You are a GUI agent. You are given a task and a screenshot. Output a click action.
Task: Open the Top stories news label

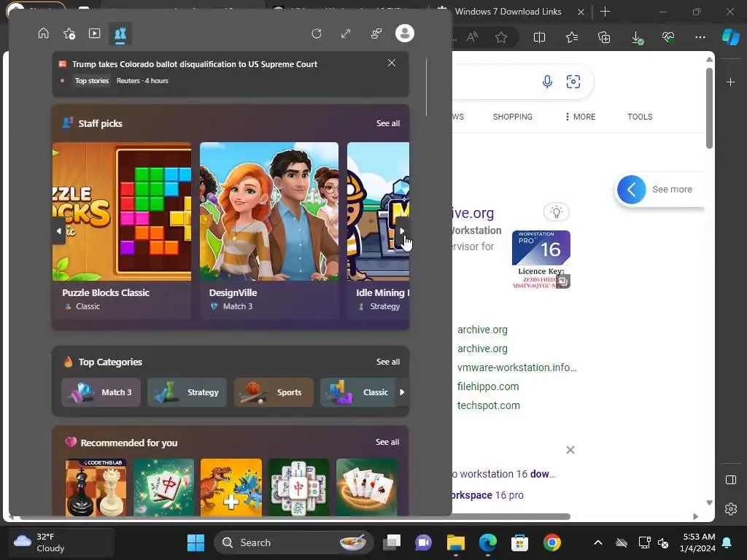(92, 80)
